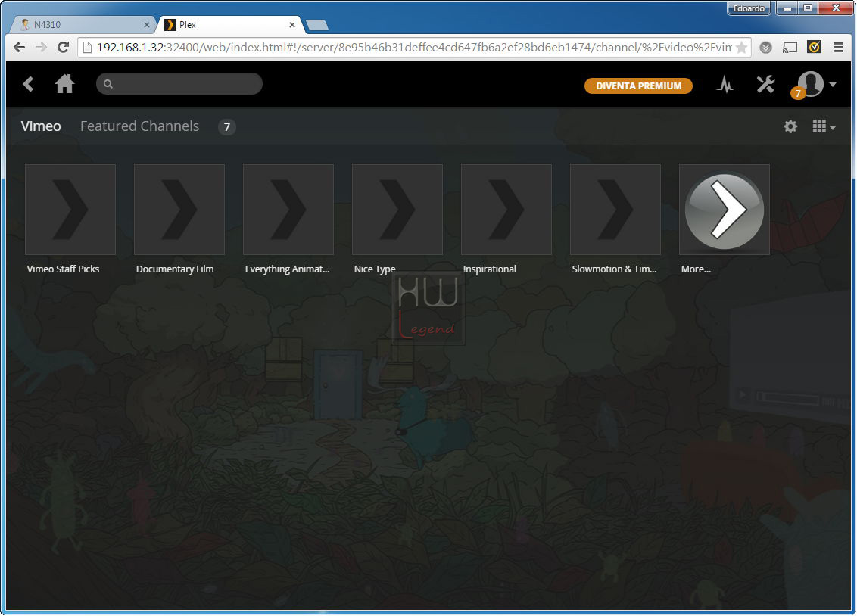Click the More... arrow thumbnail

[x=725, y=210]
